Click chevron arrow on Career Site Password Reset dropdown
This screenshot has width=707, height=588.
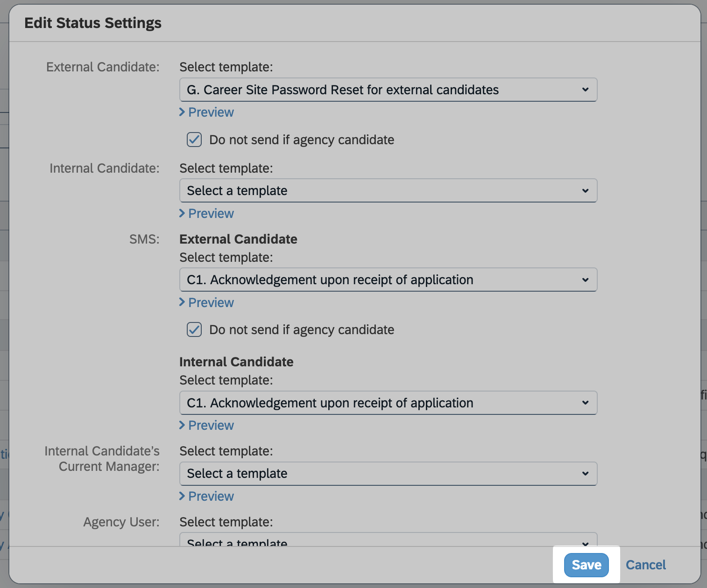coord(585,90)
